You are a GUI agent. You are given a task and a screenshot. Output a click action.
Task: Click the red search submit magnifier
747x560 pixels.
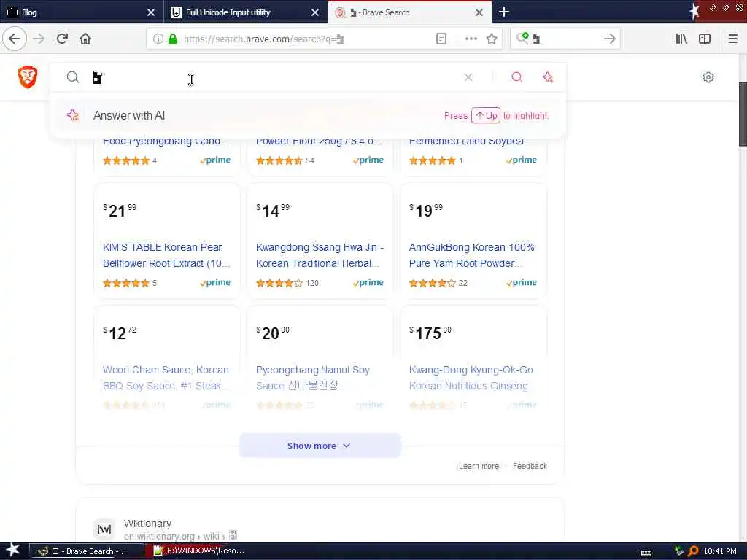point(517,77)
